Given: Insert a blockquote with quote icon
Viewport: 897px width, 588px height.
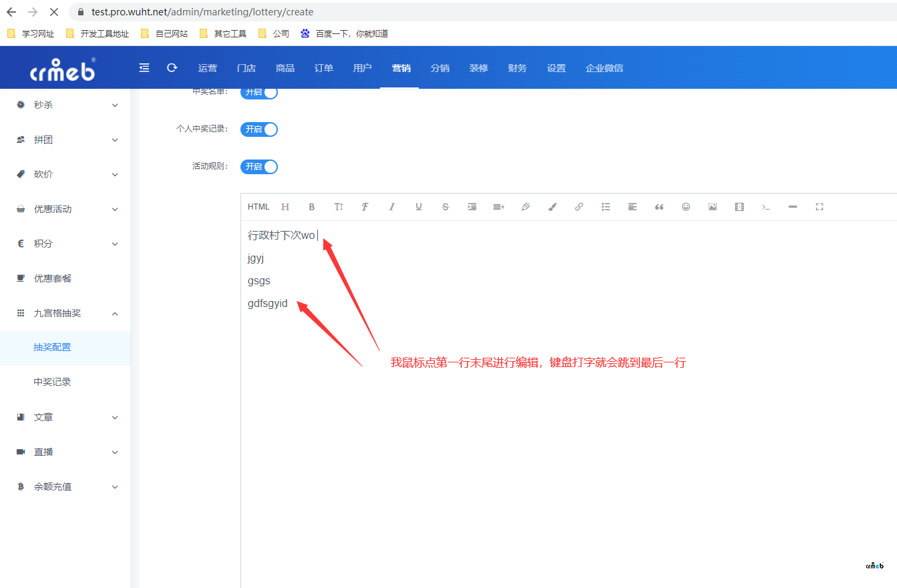Looking at the screenshot, I should 659,207.
